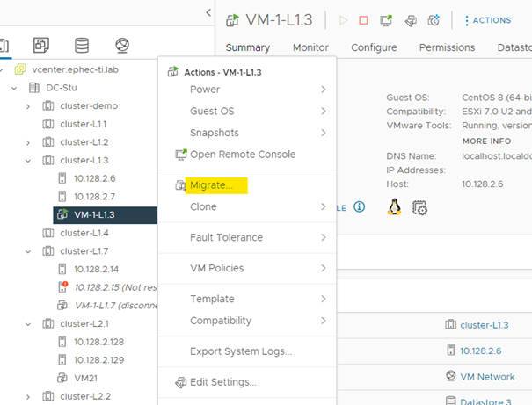The height and width of the screenshot is (405, 532).
Task: Open the 10.128.2.6 host link
Action: pyautogui.click(x=481, y=351)
